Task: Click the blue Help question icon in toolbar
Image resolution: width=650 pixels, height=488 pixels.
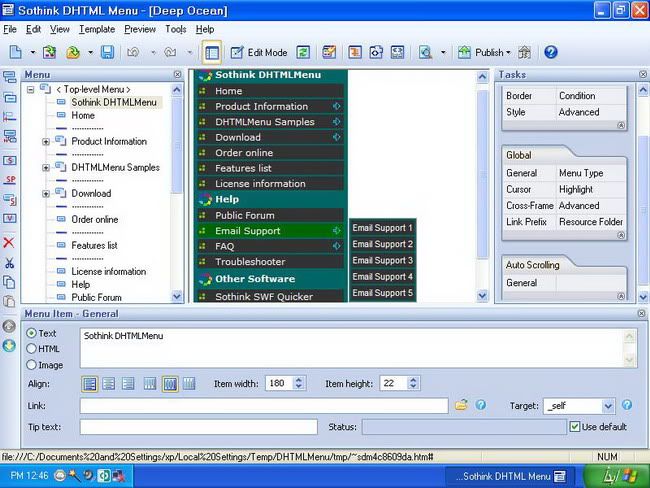Action: click(x=551, y=52)
